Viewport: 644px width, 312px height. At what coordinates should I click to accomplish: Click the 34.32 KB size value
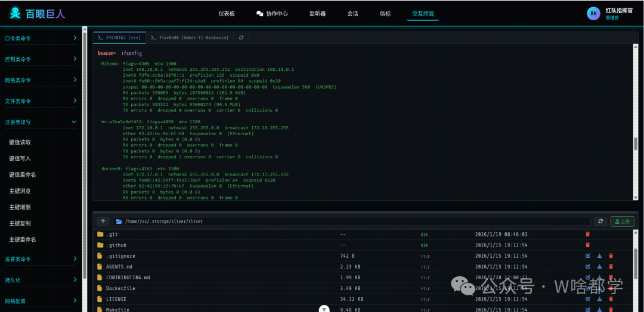tap(352, 299)
